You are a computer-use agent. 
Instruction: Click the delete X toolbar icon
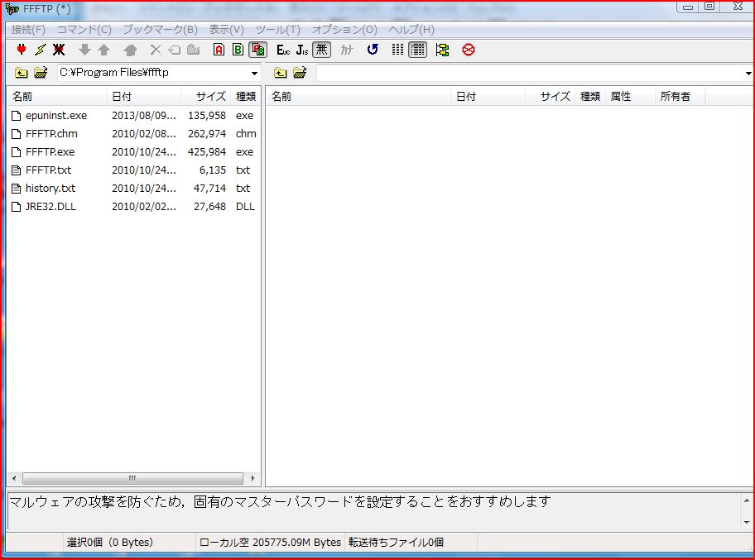pyautogui.click(x=156, y=50)
